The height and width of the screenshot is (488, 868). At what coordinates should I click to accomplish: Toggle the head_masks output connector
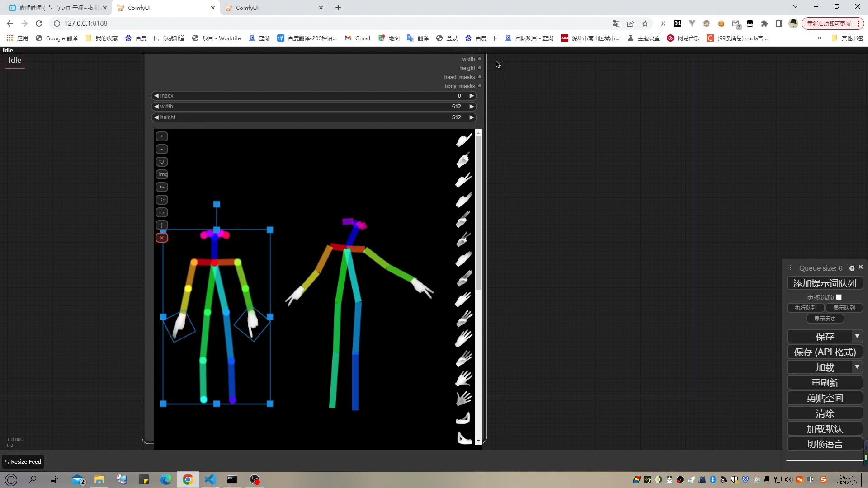(x=481, y=77)
